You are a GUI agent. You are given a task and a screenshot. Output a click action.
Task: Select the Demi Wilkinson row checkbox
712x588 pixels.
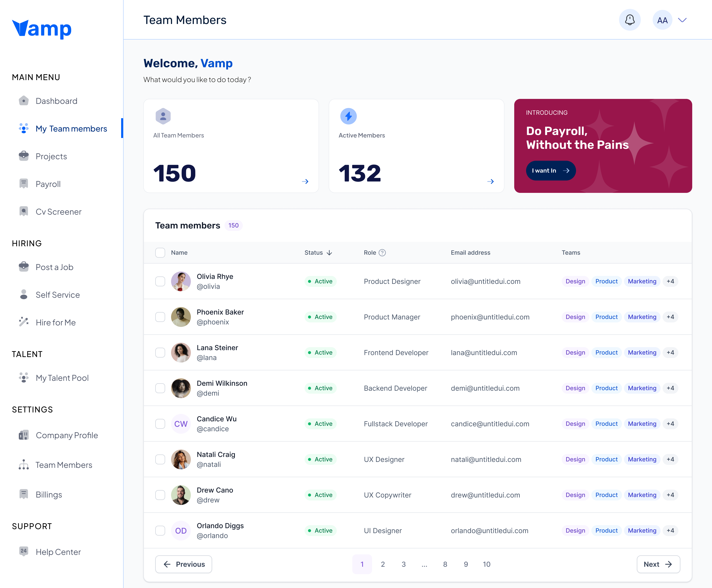tap(160, 388)
